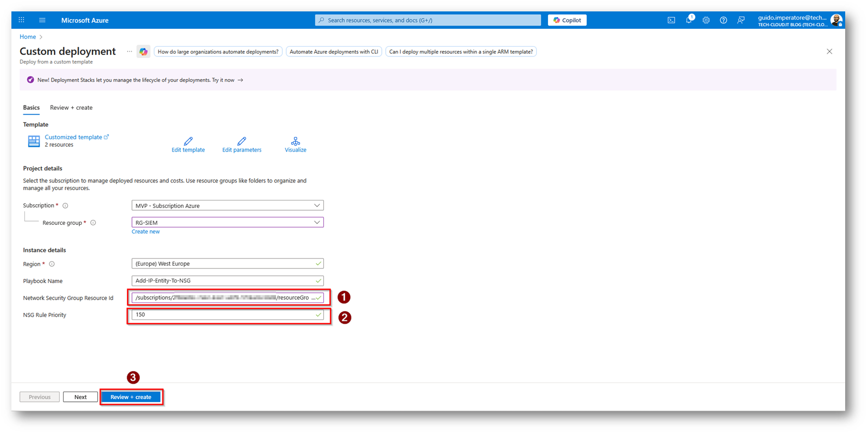Viewport: 868px width, 434px height.
Task: Switch to the Review + create tab
Action: tap(71, 108)
